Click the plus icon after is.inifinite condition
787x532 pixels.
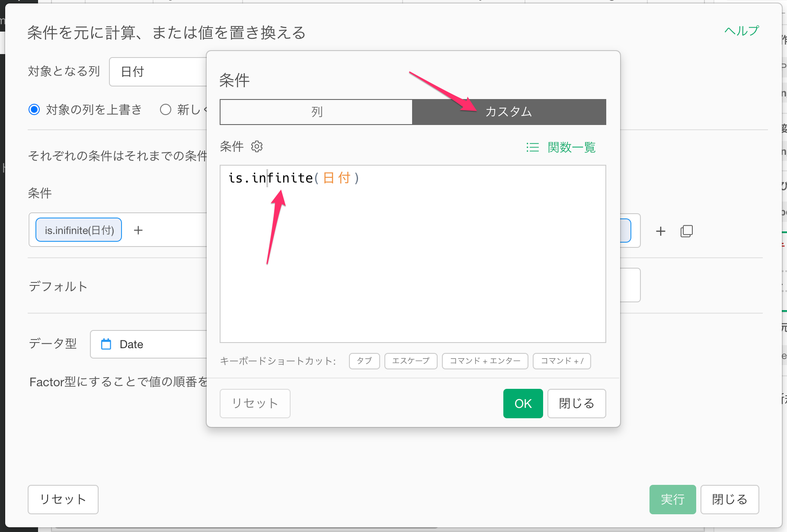click(138, 230)
